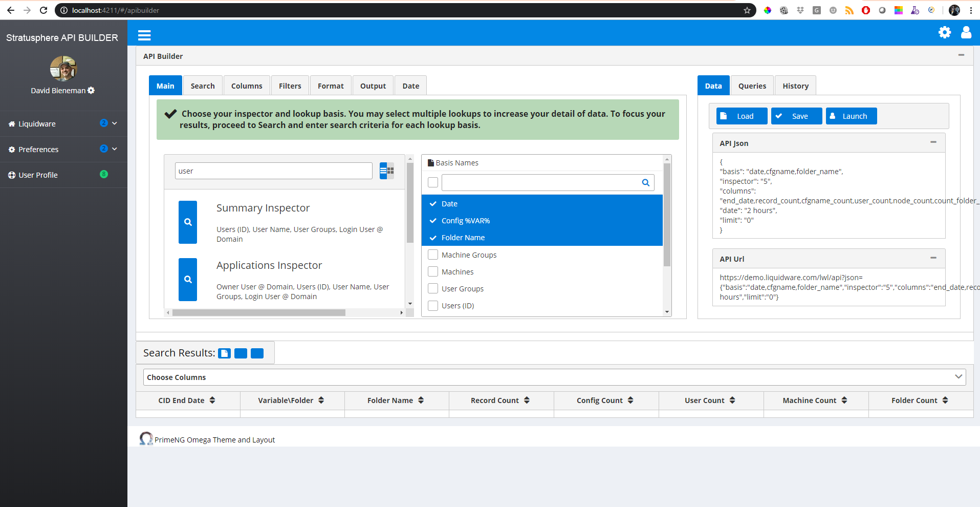Open User Profile in the sidebar
The width and height of the screenshot is (980, 507).
63,175
